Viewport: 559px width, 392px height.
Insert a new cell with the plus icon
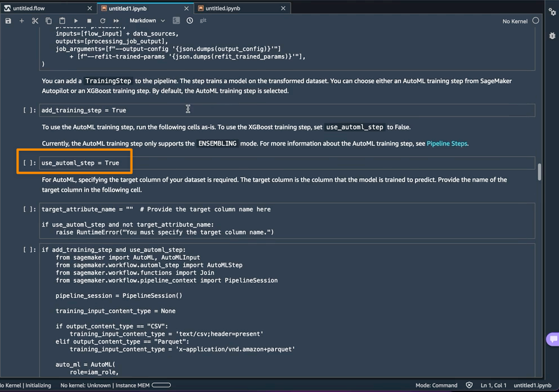point(21,21)
